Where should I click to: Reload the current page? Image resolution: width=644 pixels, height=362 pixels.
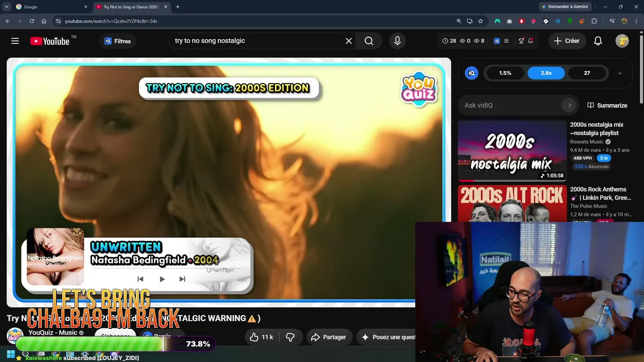tap(32, 21)
